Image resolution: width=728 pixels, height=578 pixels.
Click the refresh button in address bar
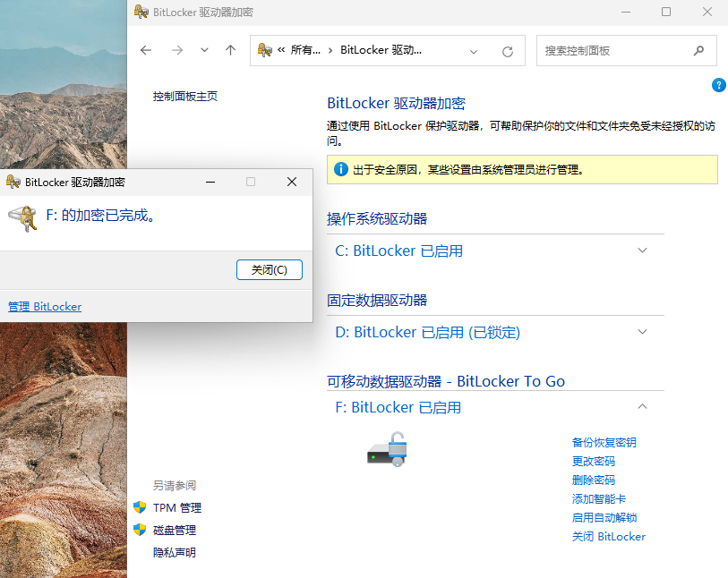[x=508, y=51]
